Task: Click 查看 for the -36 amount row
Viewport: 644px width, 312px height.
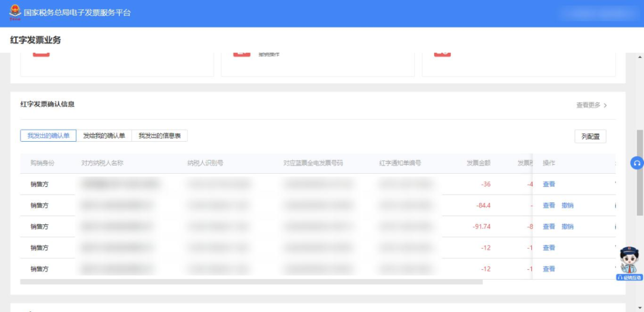Action: (x=549, y=184)
